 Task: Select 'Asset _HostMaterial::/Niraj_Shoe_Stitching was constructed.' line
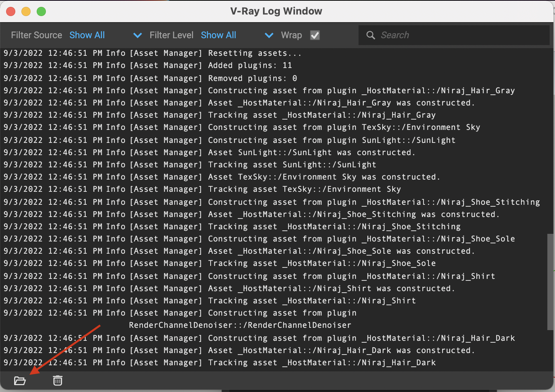click(252, 214)
